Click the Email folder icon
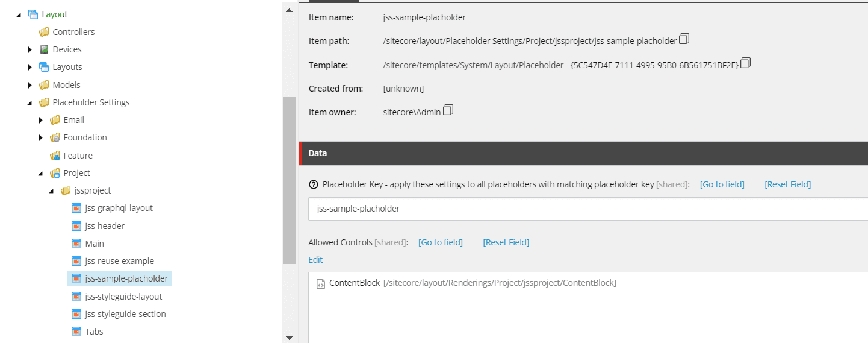 click(x=55, y=120)
